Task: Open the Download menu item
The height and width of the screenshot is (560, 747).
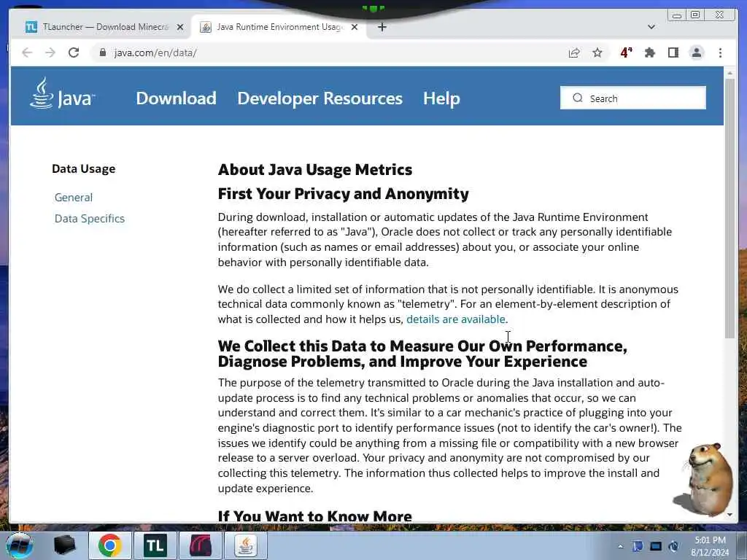Action: click(x=176, y=98)
